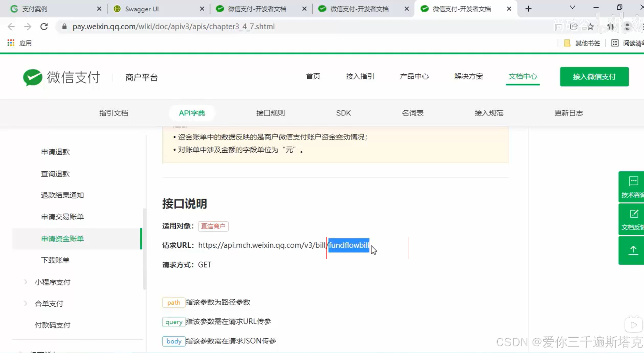Image resolution: width=644 pixels, height=353 pixels.
Task: Open the 更新日志 sub-tab
Action: click(x=569, y=113)
